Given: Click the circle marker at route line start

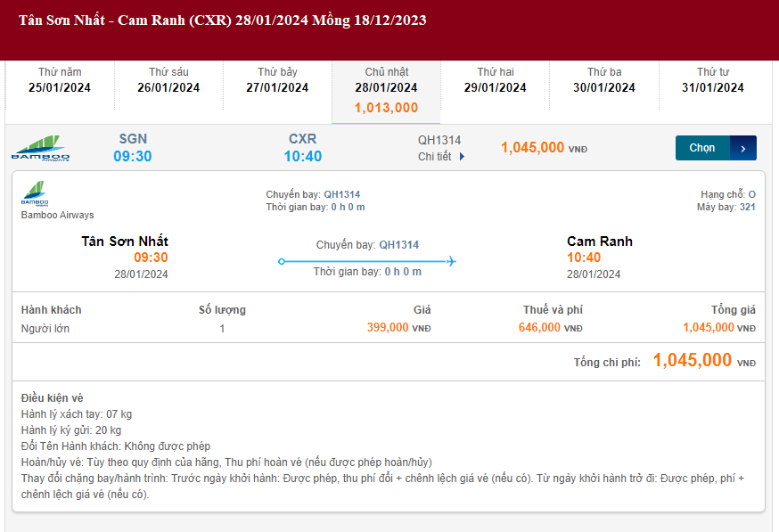Looking at the screenshot, I should (282, 261).
